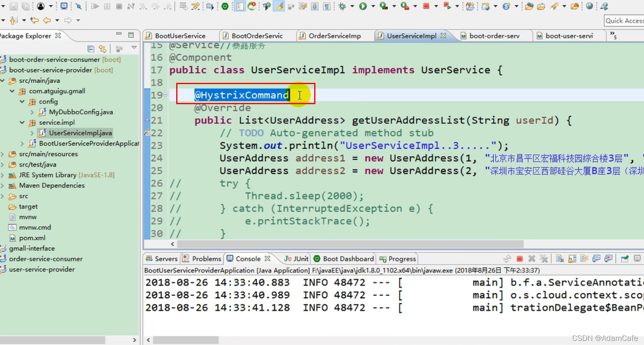
Task: Select UserServiceImpl.java in Package Explorer
Action: tap(76, 133)
